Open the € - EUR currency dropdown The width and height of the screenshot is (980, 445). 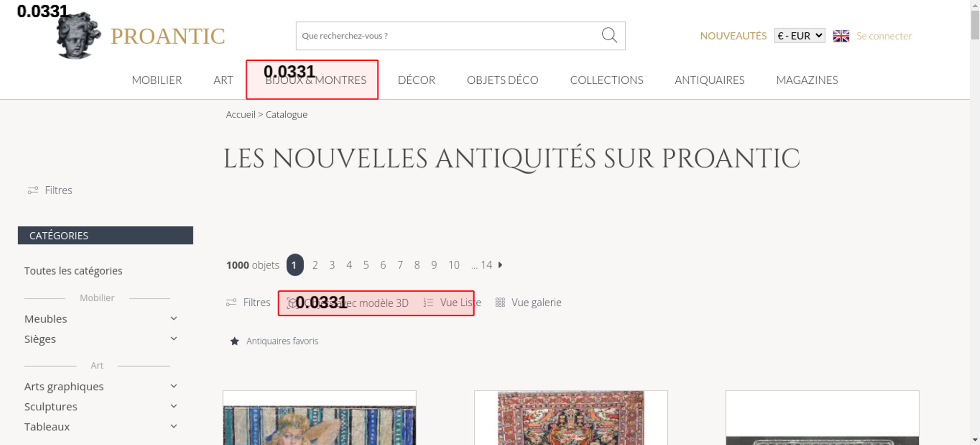coord(800,36)
